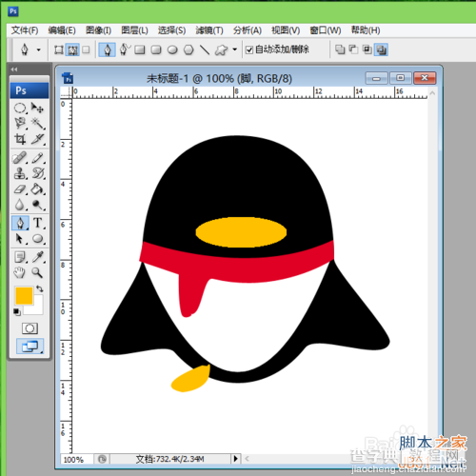Select the Type tool
The width and height of the screenshot is (476, 476).
point(37,223)
